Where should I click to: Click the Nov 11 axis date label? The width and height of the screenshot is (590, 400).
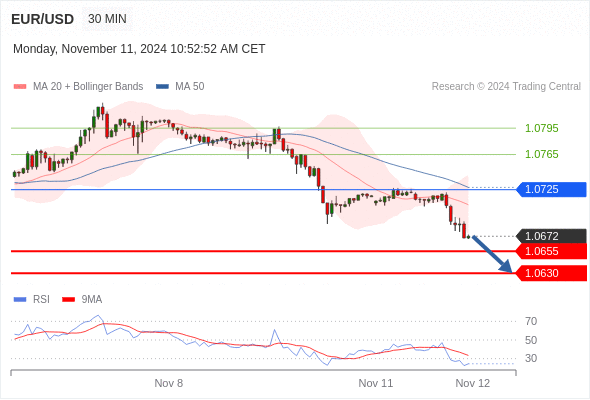376,383
